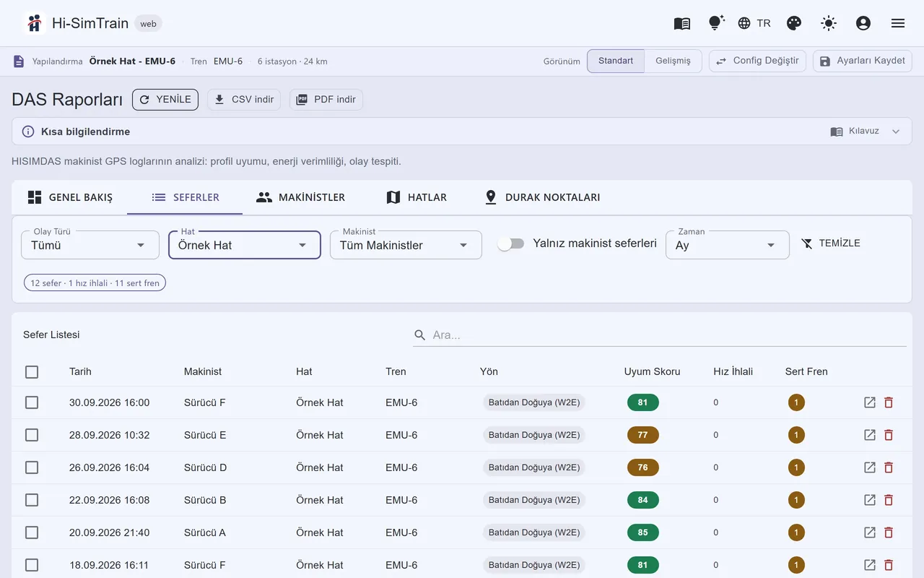Click the lightbulb tips icon

(715, 23)
